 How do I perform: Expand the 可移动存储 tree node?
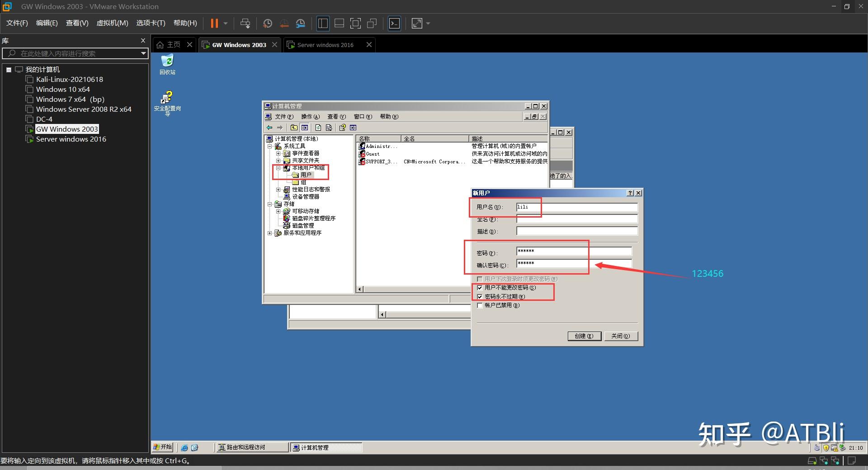point(278,211)
